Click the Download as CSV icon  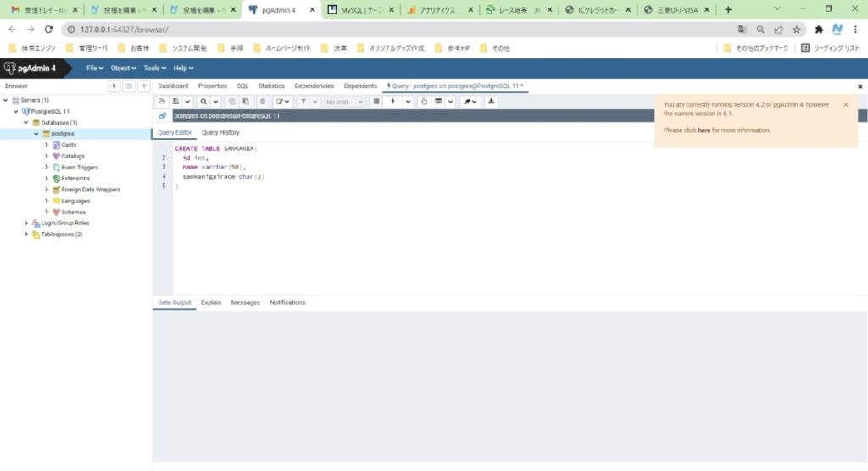[492, 102]
